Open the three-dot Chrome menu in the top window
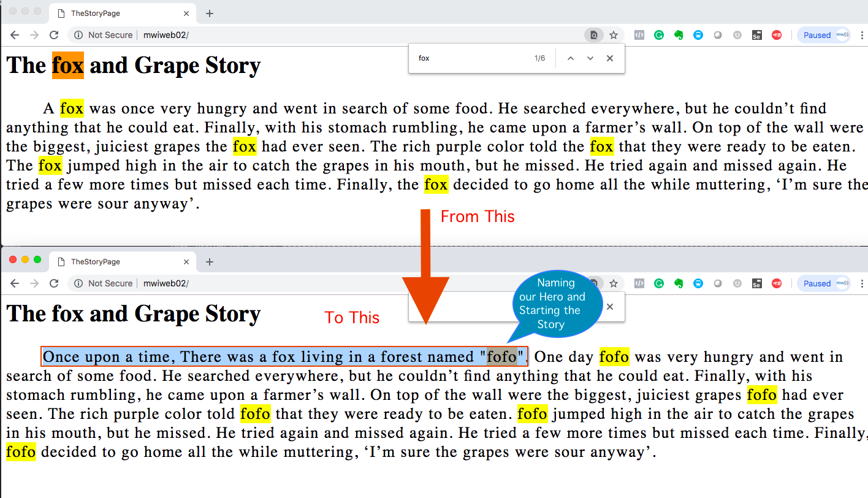The height and width of the screenshot is (498, 868). click(861, 35)
